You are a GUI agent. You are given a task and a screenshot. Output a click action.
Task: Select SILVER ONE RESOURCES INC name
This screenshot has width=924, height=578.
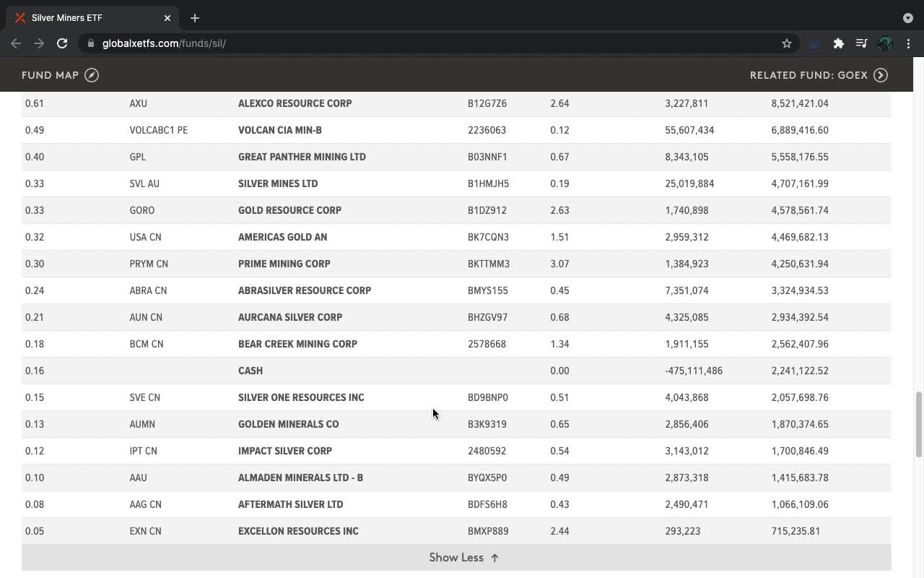(x=301, y=397)
